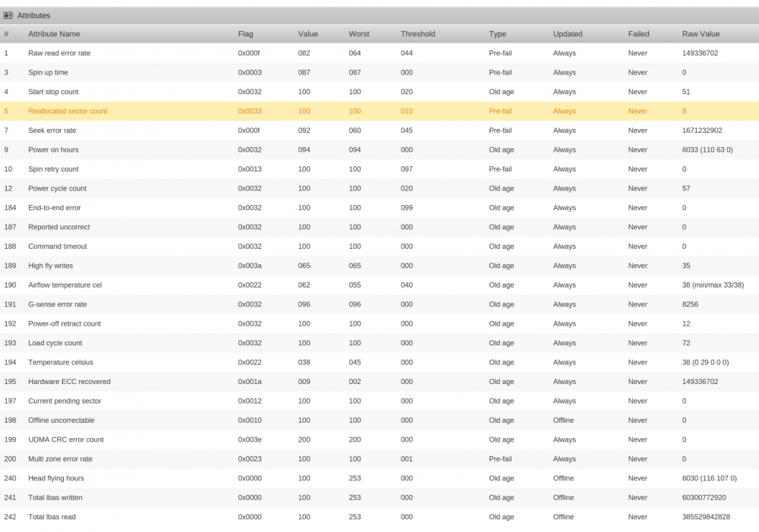Select the G-sense error rate row
This screenshot has height=532, width=759.
(x=379, y=304)
